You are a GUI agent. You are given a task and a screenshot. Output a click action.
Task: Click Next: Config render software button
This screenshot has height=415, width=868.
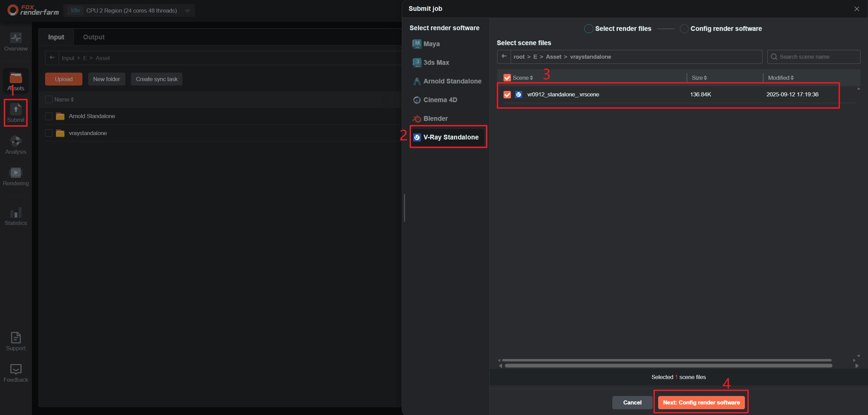point(701,402)
